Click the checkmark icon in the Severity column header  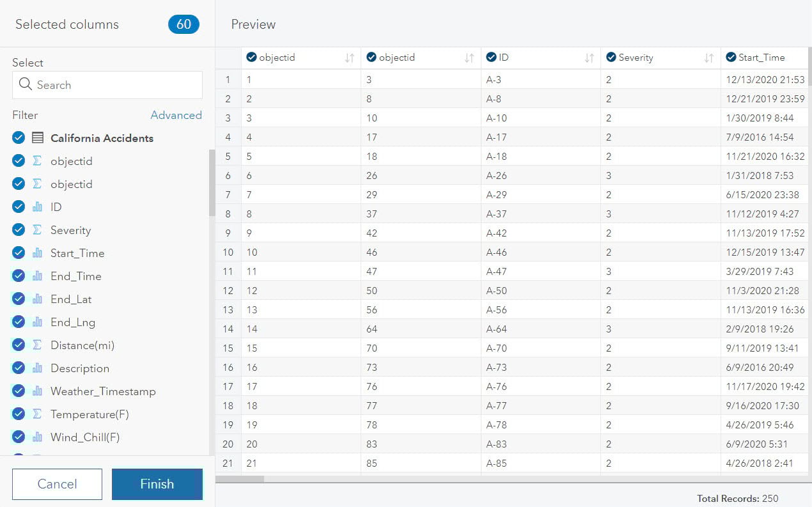click(x=611, y=57)
